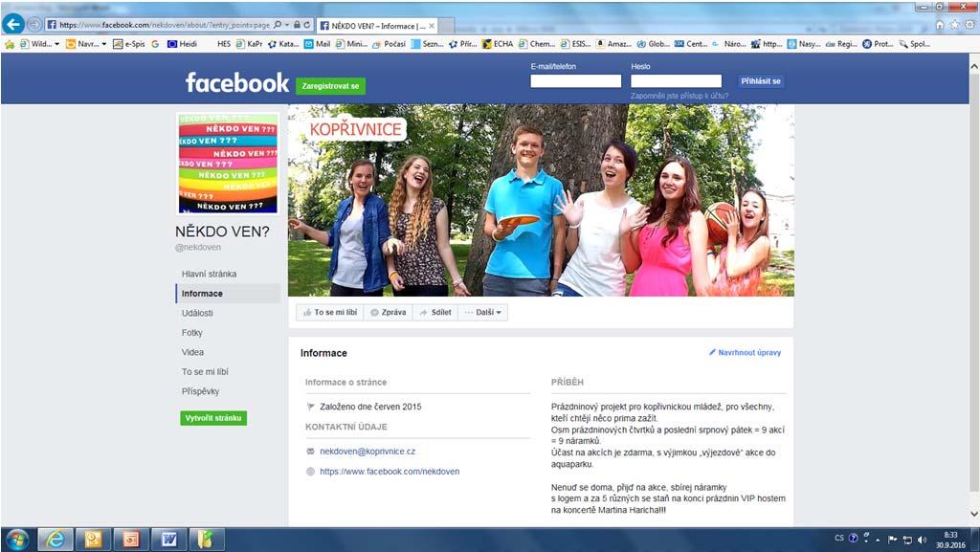980x552 pixels.
Task: Open Favorites star icon at top right
Action: 954,25
